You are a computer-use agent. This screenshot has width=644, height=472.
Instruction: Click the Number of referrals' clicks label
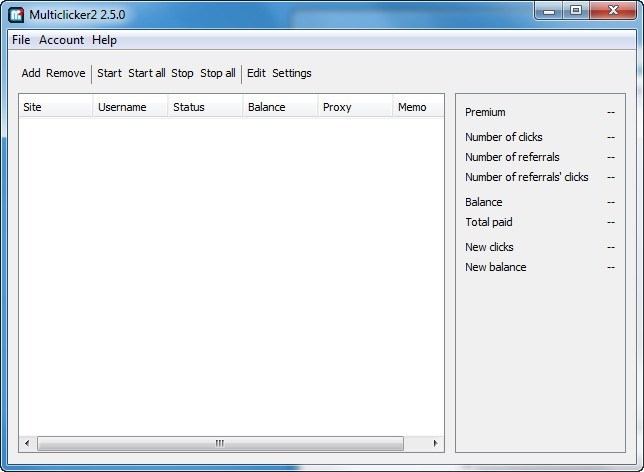(527, 177)
